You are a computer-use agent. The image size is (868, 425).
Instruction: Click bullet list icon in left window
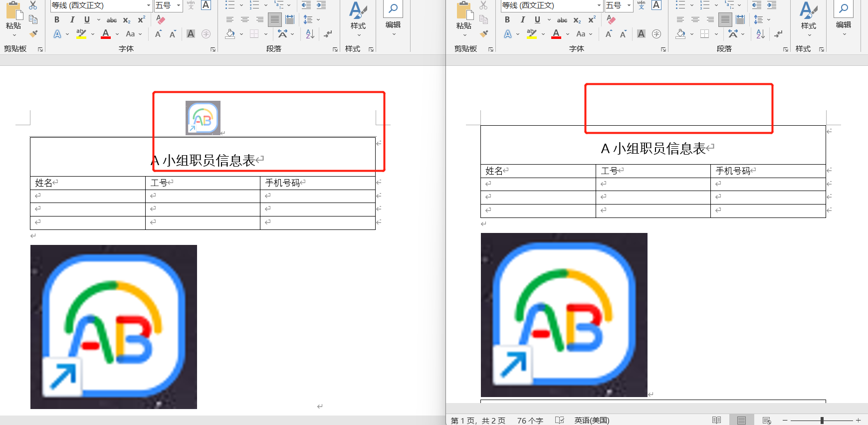[x=229, y=5]
